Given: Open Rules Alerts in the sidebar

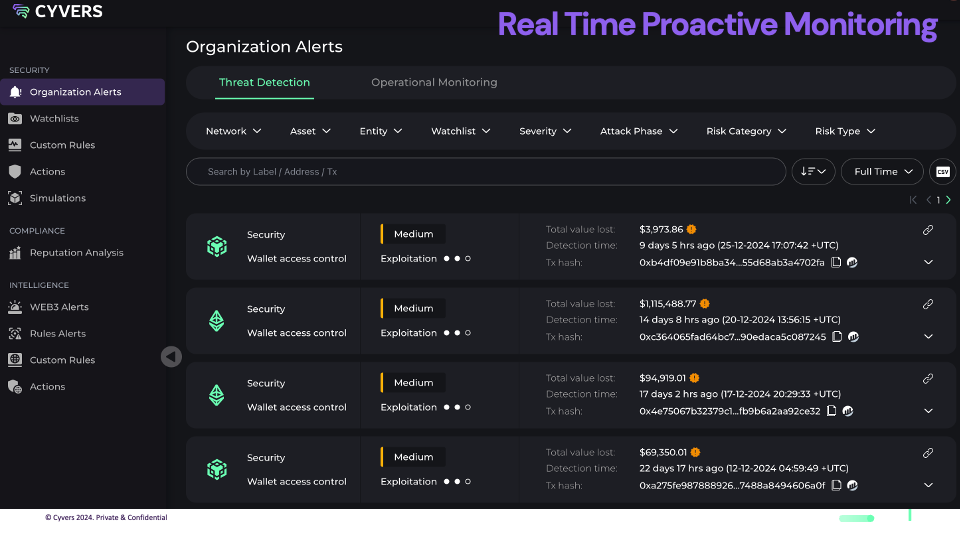Looking at the screenshot, I should [x=57, y=334].
